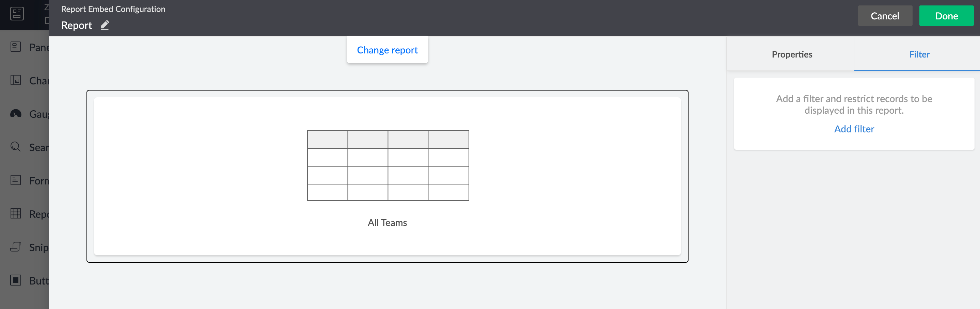The height and width of the screenshot is (309, 980).
Task: Click the Report title text in header
Action: (77, 26)
